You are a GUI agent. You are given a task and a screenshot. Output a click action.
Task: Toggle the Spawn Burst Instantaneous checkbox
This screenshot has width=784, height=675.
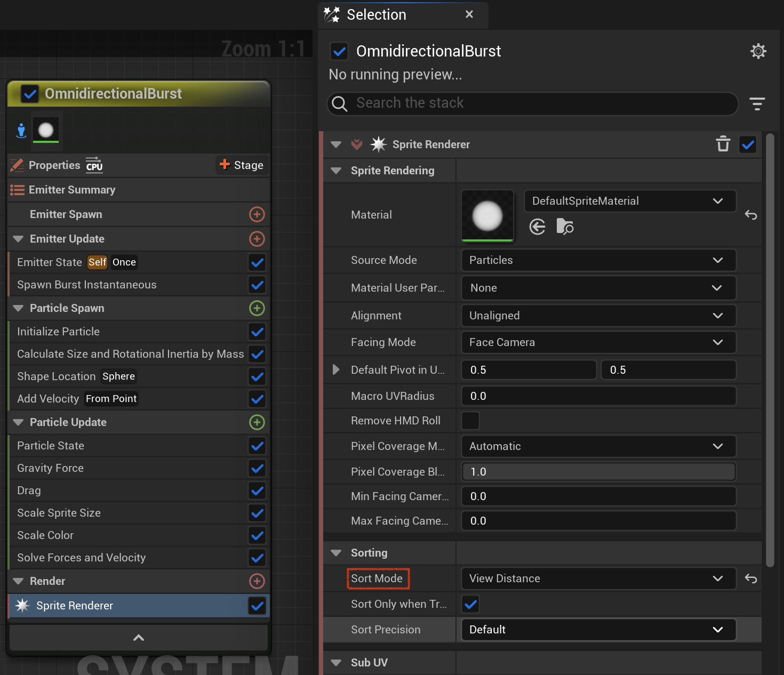(x=257, y=285)
